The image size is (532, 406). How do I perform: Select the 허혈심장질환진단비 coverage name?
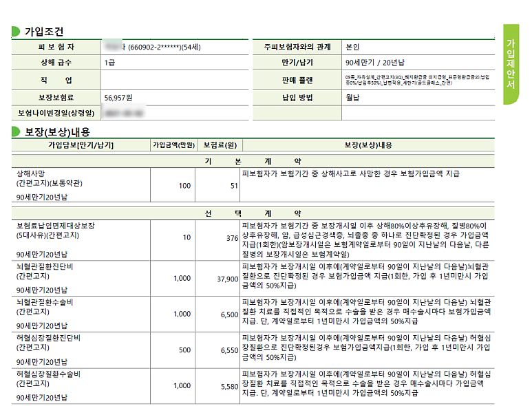(48, 338)
